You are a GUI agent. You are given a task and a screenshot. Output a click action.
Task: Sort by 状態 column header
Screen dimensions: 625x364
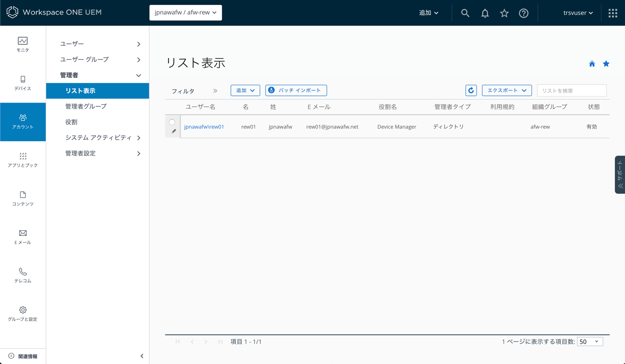594,107
